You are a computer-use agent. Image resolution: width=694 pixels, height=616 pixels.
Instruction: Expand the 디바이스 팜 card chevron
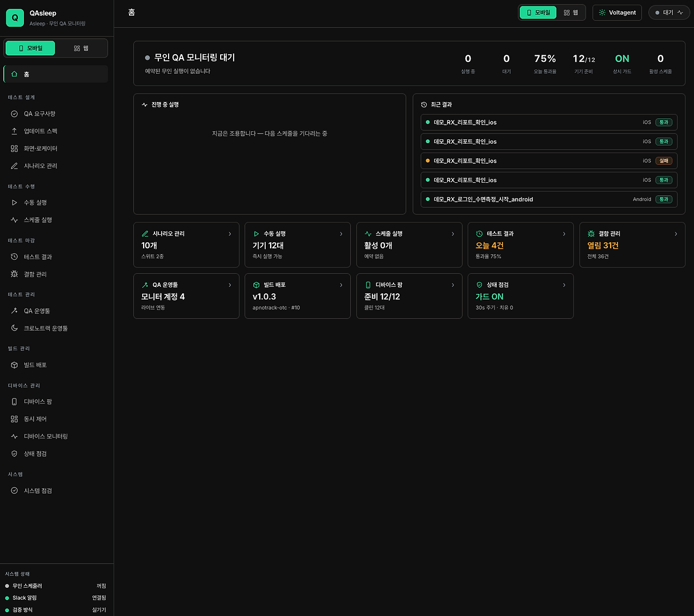click(453, 285)
